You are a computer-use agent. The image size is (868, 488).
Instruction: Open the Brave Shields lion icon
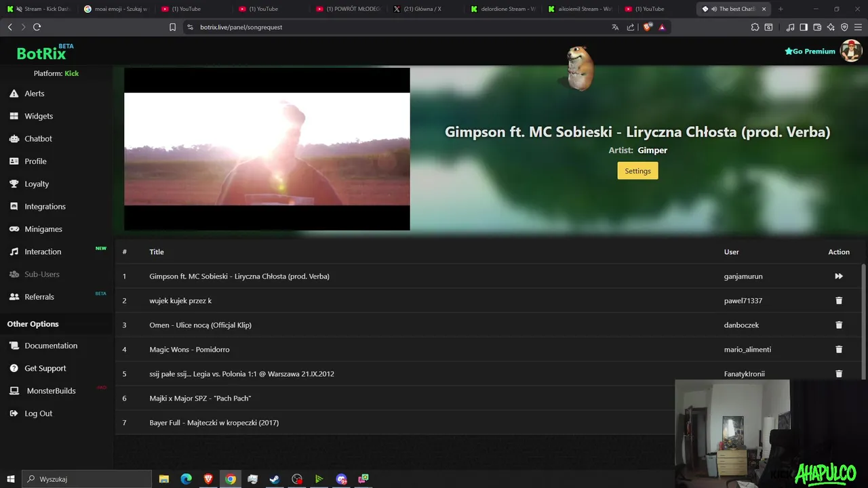tap(648, 27)
